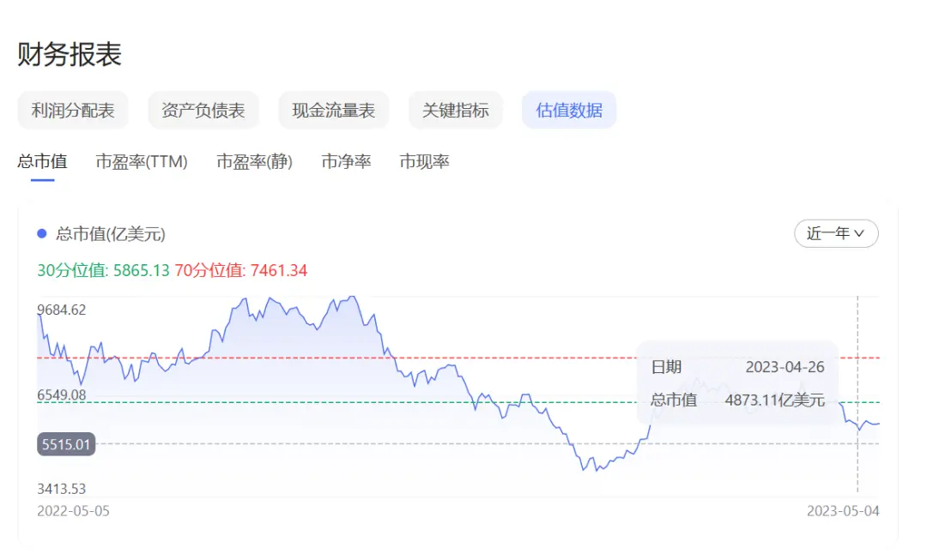The image size is (927, 560).
Task: Toggle the 总市值(亿美元) legend series
Action: click(110, 233)
